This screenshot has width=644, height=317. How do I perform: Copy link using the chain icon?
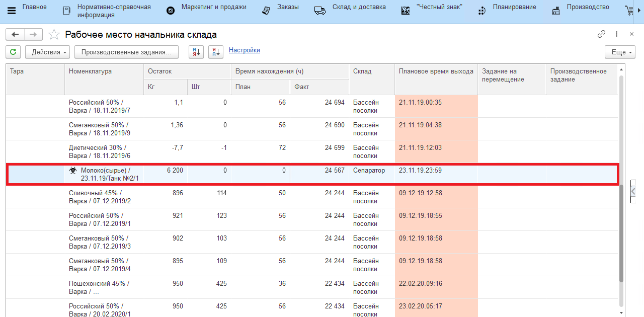click(601, 34)
